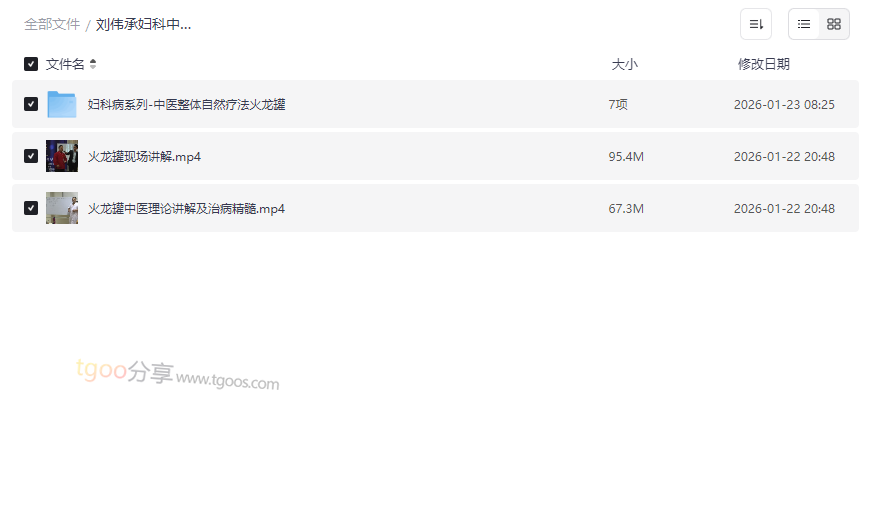Go to the 全部文件 breadcrumb
The image size is (874, 514).
tap(52, 25)
